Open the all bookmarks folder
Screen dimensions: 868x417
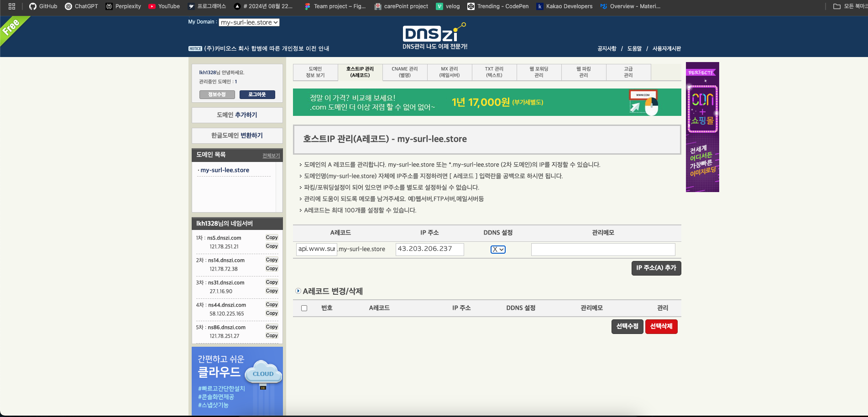click(850, 6)
